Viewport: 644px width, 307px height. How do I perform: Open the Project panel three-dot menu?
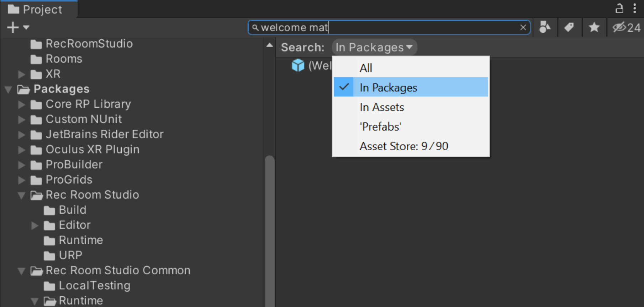pyautogui.click(x=635, y=9)
